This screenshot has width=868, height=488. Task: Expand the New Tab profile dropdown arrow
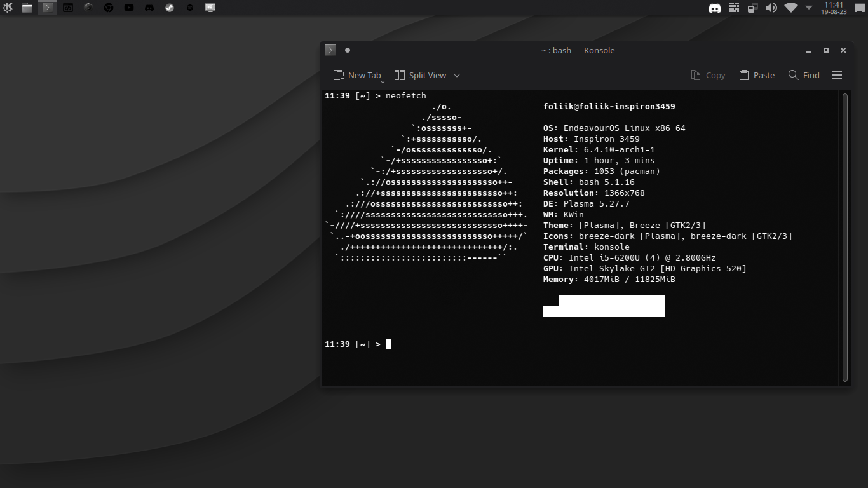coord(383,81)
